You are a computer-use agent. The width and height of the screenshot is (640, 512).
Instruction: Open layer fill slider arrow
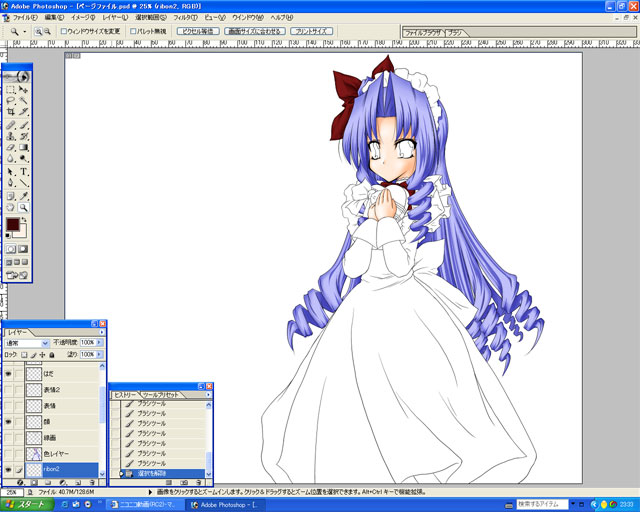coord(100,354)
